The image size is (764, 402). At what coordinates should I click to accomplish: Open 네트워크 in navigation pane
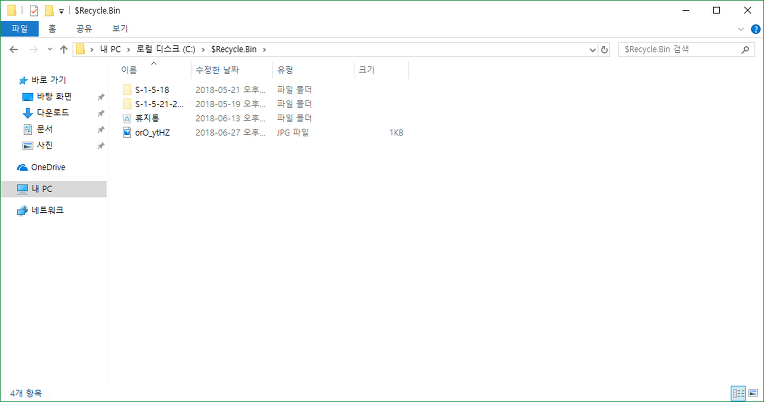pos(47,210)
